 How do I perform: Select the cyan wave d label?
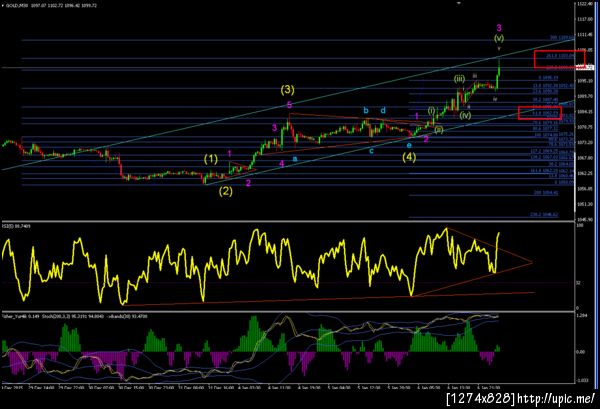click(383, 111)
